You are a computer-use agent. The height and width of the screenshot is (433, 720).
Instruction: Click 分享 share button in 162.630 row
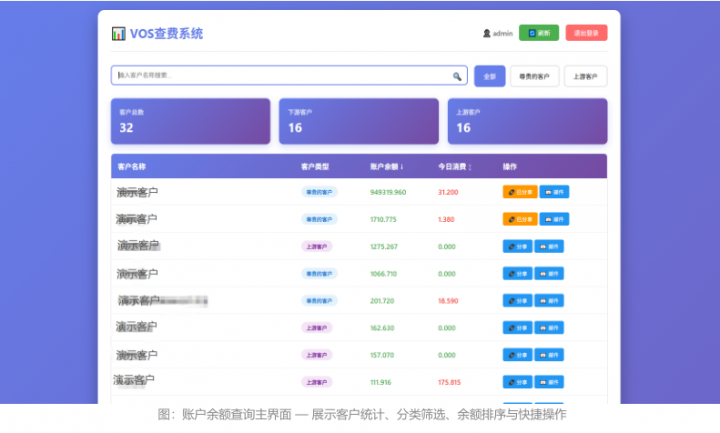coord(518,328)
